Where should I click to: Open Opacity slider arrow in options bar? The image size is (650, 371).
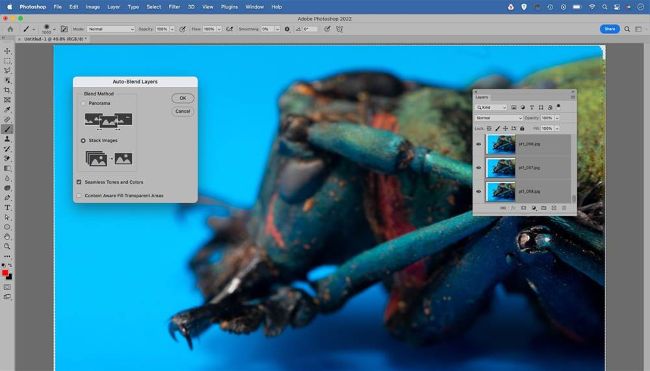point(172,29)
